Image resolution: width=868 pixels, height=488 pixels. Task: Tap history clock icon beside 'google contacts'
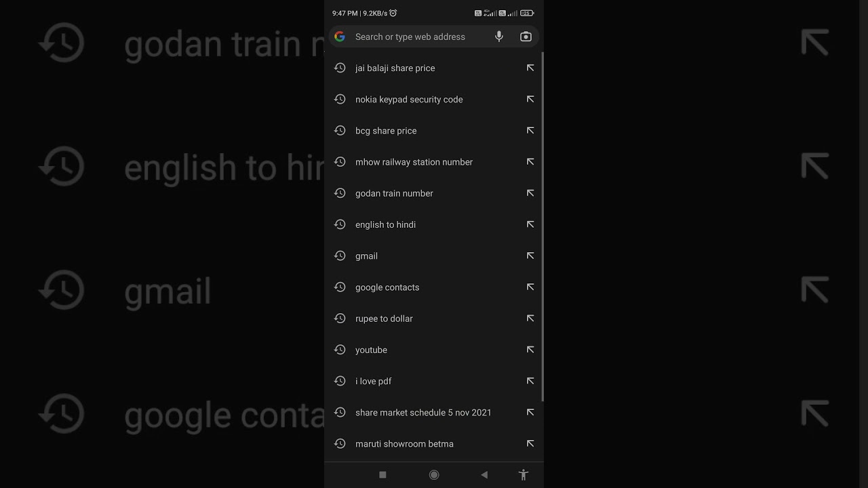[340, 287]
